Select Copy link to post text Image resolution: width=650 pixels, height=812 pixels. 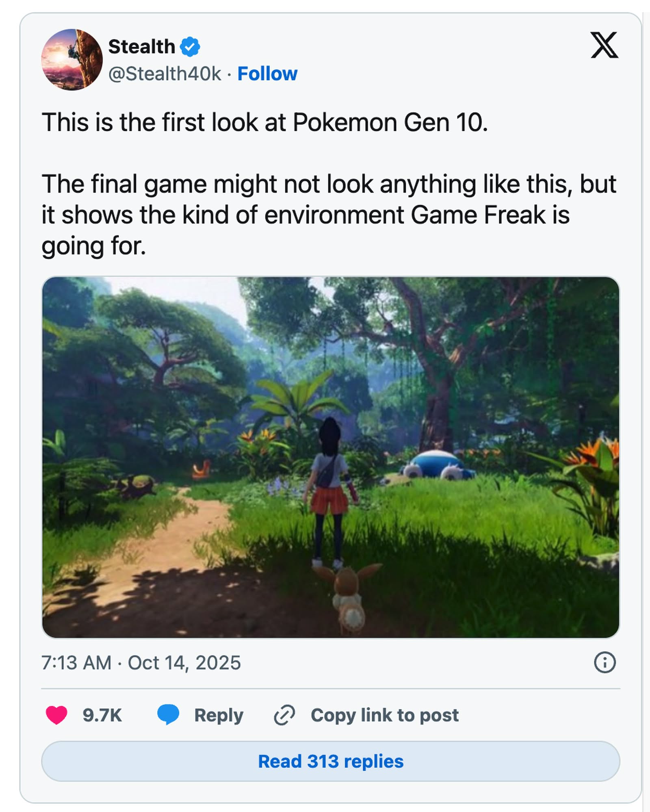[384, 715]
